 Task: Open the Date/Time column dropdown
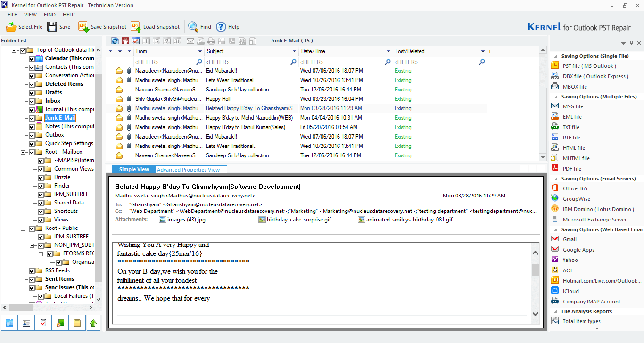click(x=389, y=51)
